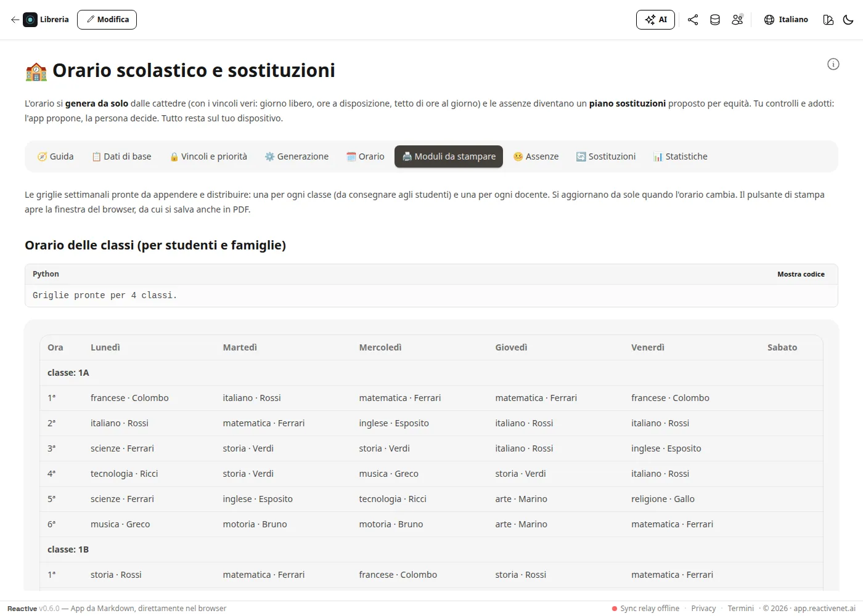Click 'Griglie pronte per 4 classi.' output
Viewport: 863px width, 616px height.
coord(105,296)
